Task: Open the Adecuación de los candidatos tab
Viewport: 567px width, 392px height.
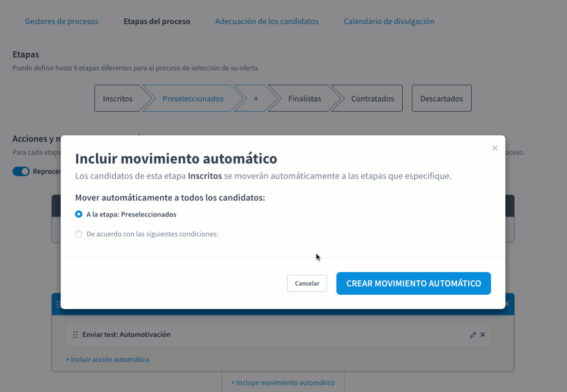Action: (267, 21)
